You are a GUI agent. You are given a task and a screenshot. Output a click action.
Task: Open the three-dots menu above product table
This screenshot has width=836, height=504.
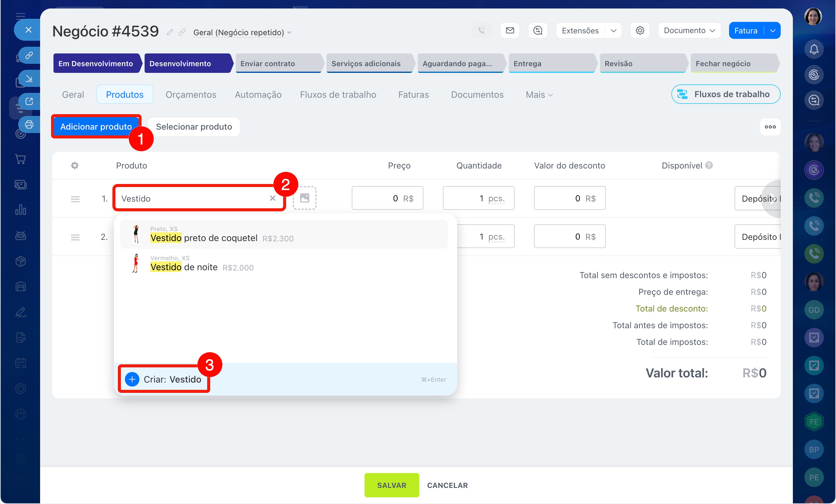(x=770, y=127)
